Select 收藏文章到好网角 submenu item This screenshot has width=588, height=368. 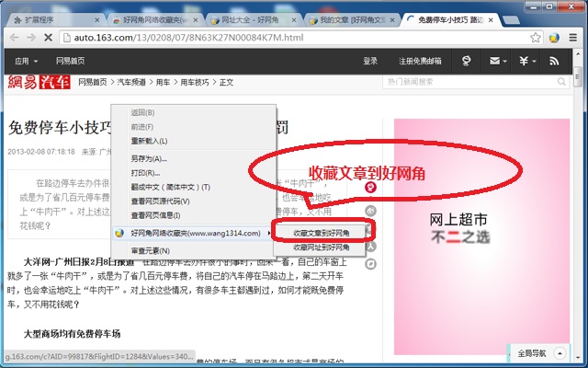coord(320,233)
